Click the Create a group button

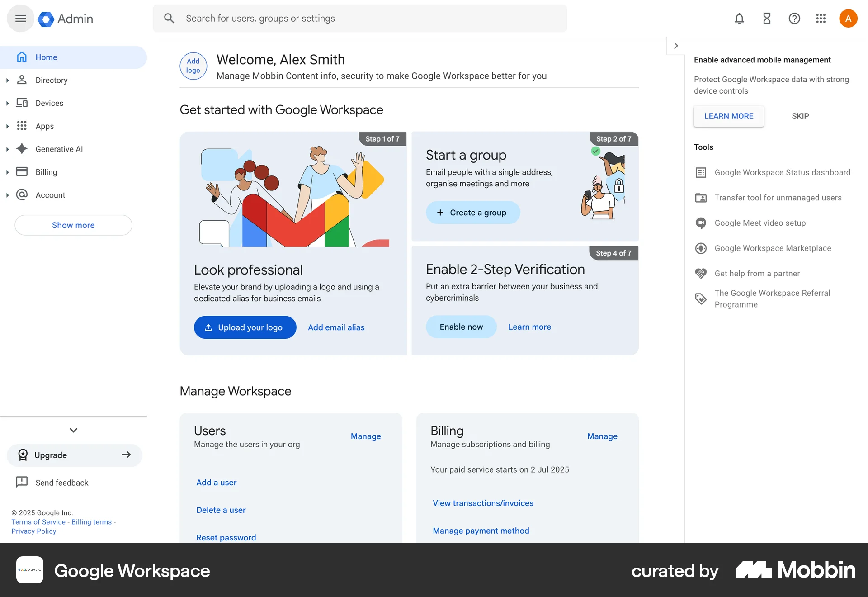pyautogui.click(x=472, y=212)
